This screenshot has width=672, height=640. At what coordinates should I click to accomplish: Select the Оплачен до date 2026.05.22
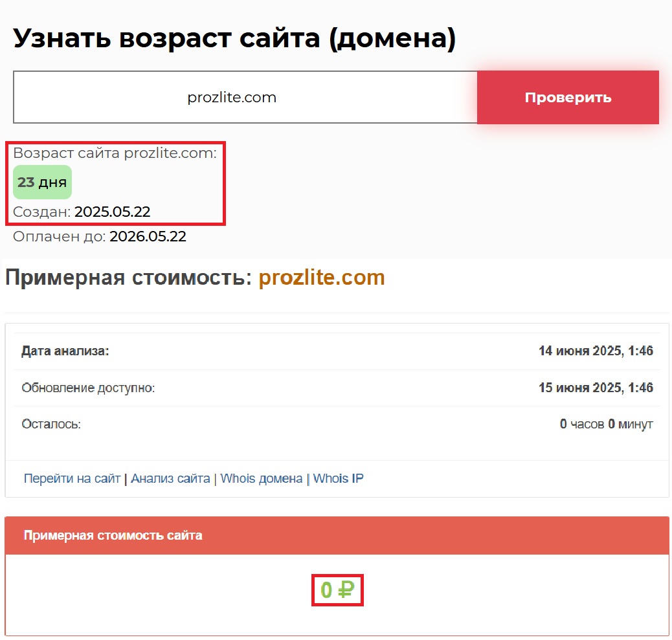pos(148,237)
